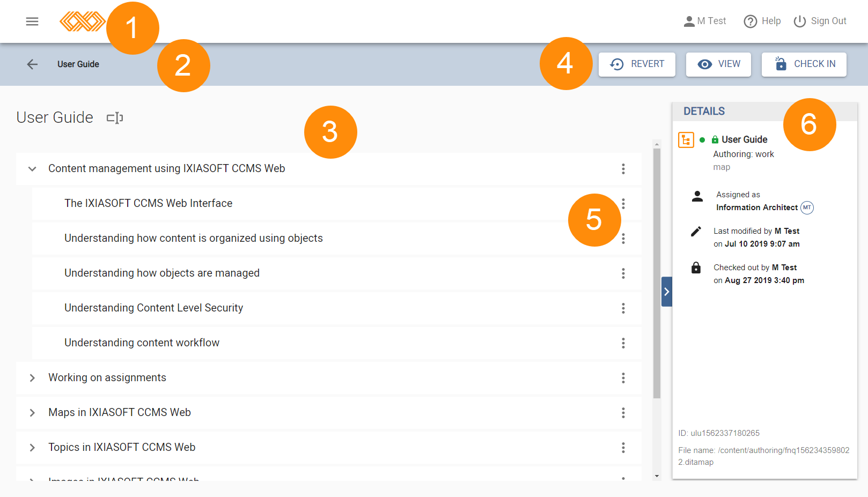Click the MT assignee avatar badge
The image size is (868, 497).
[x=807, y=207]
